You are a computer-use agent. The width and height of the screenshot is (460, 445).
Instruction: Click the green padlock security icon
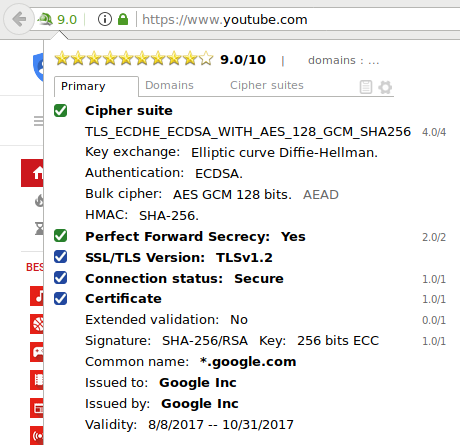pos(123,19)
